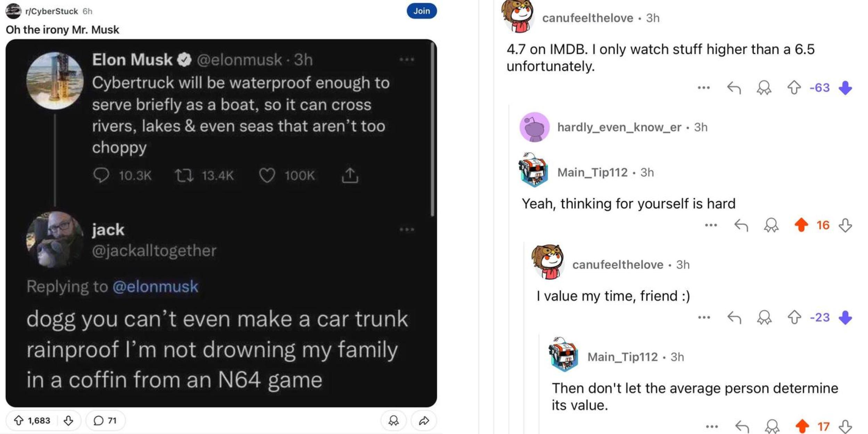The height and width of the screenshot is (434, 868).
Task: Give an award to the post
Action: click(393, 421)
